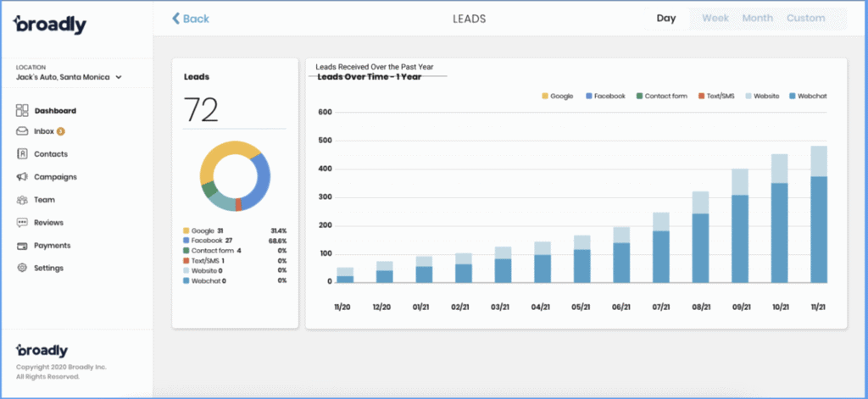Toggle the Facebook series in chart legend
The height and width of the screenshot is (399, 868).
pyautogui.click(x=604, y=97)
